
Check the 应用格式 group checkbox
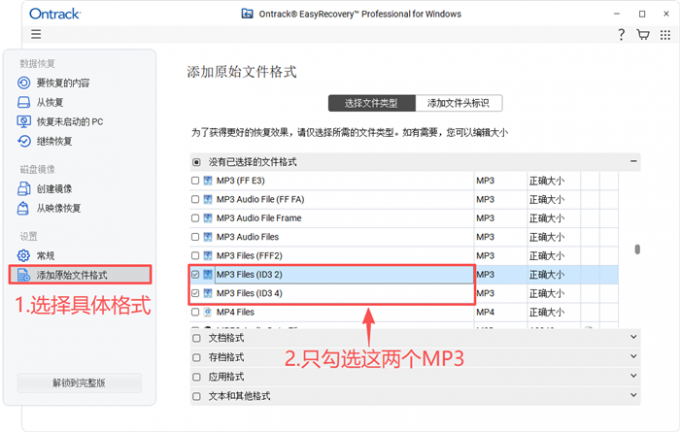(x=196, y=377)
